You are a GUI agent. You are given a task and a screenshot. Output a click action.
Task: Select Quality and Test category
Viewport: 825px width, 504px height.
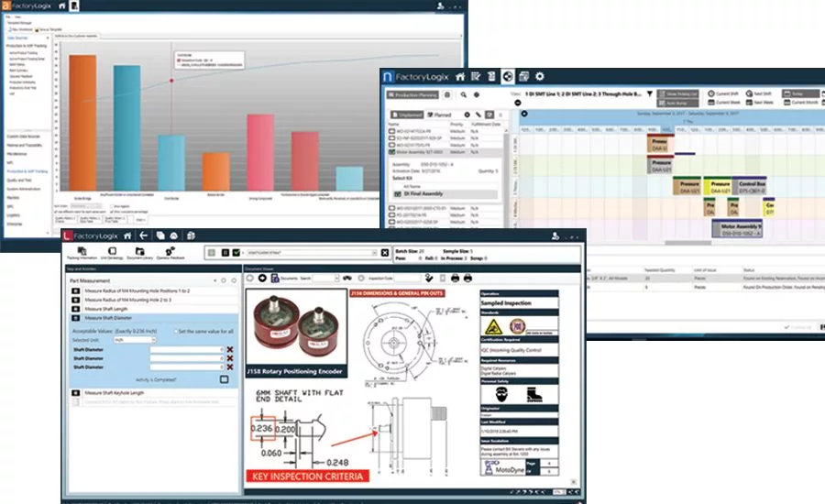(19, 180)
